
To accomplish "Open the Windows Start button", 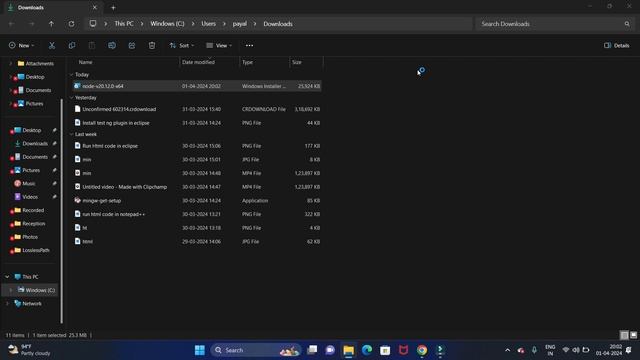I will (200, 350).
